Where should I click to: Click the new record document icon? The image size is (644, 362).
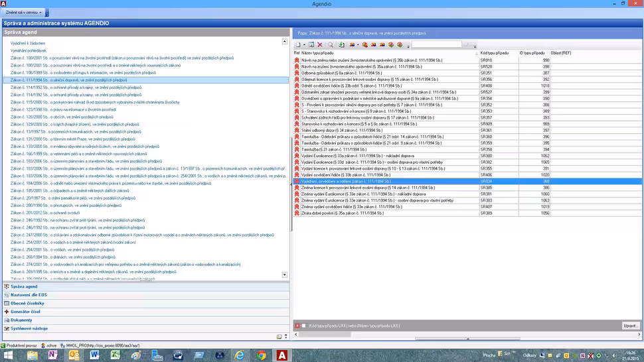coord(298,45)
